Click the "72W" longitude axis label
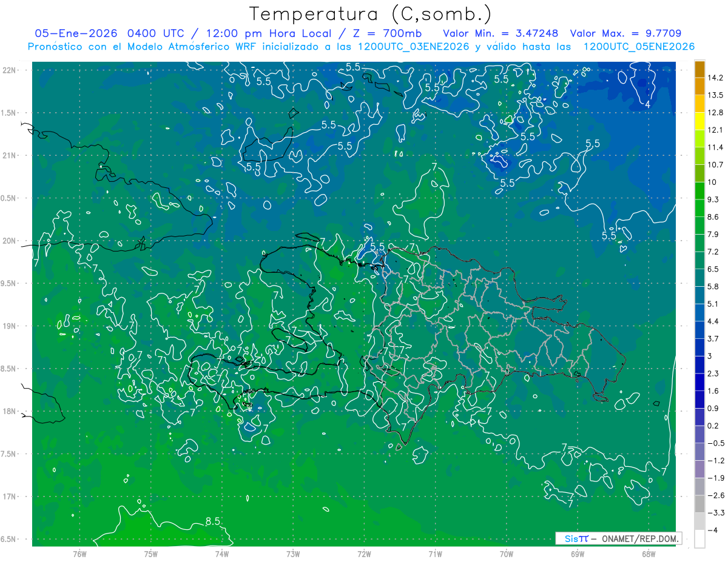Viewport: 728px width, 562px height. pos(364,554)
